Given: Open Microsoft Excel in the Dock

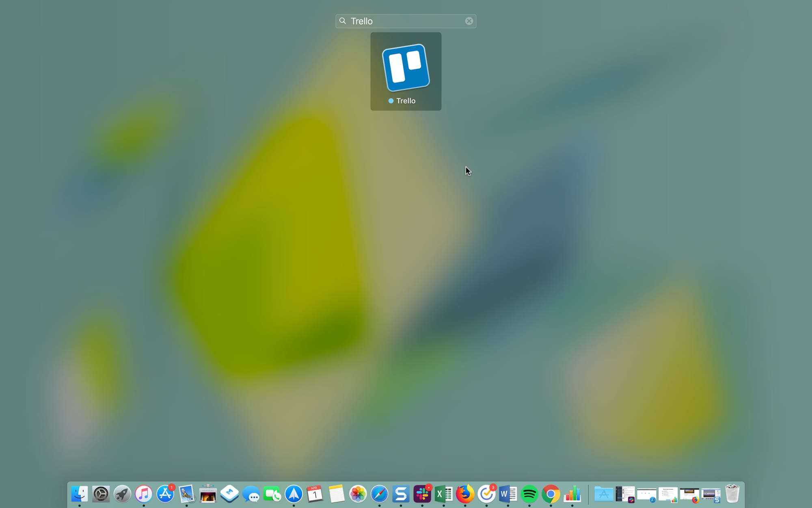Looking at the screenshot, I should click(x=443, y=494).
